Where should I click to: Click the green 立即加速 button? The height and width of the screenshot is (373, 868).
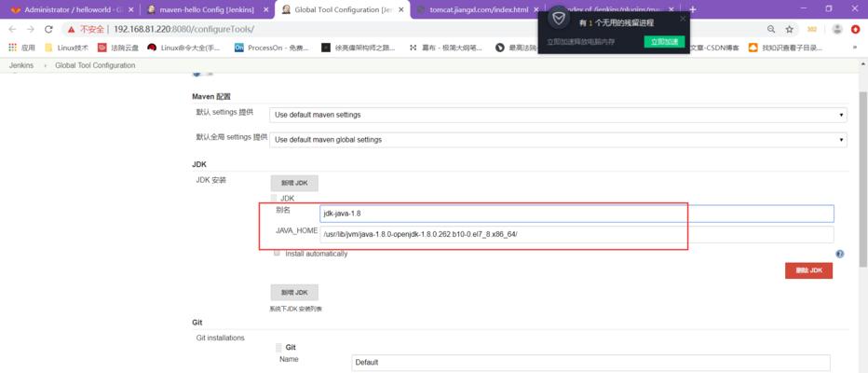coord(664,42)
